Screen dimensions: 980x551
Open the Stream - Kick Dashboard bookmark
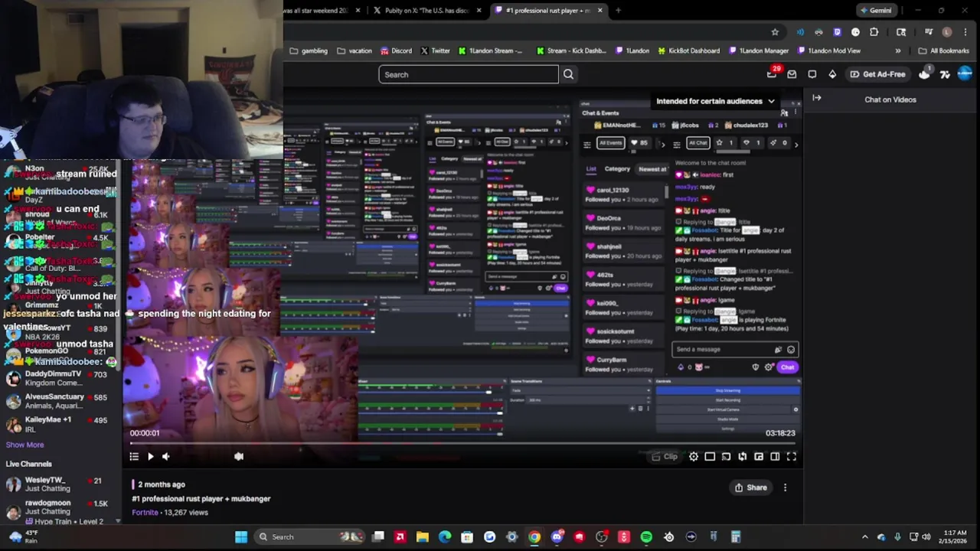click(x=572, y=51)
